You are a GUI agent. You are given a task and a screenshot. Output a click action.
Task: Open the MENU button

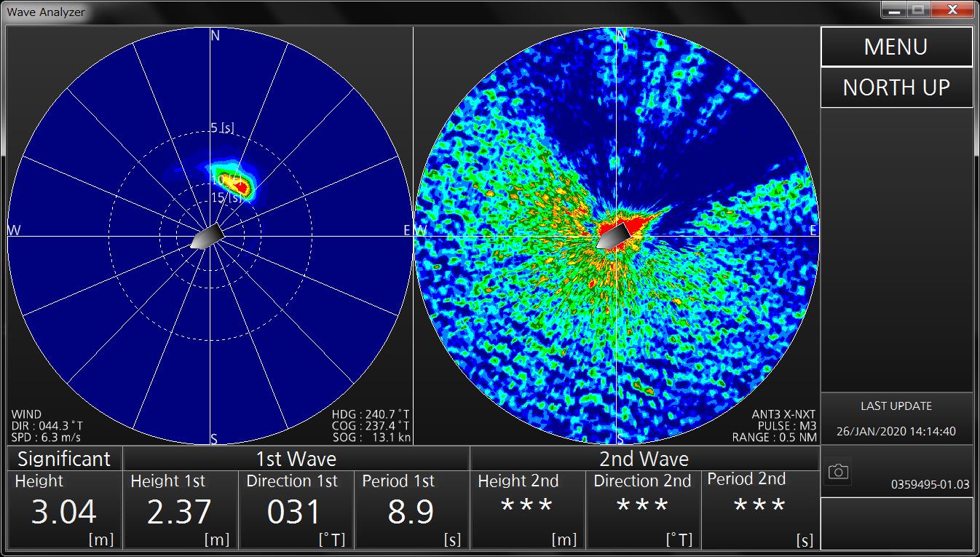coord(896,47)
